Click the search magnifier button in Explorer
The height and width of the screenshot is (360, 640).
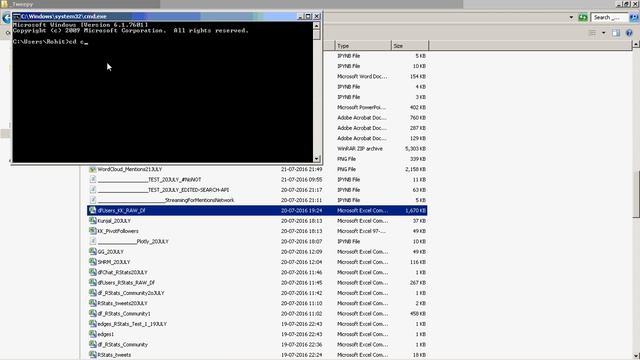[634, 18]
